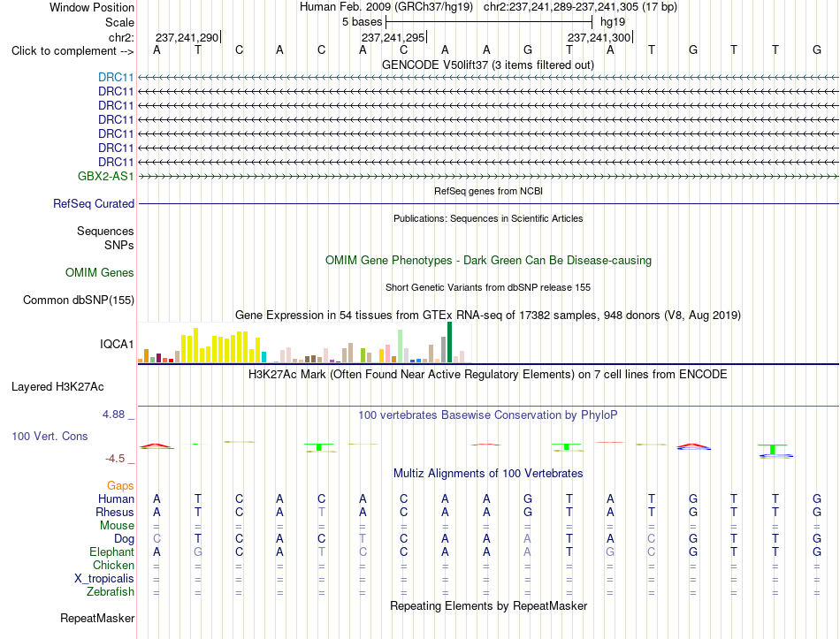Open 'Publications: Sequences in Scientific Articles' title
The width and height of the screenshot is (840, 639).
click(x=488, y=218)
